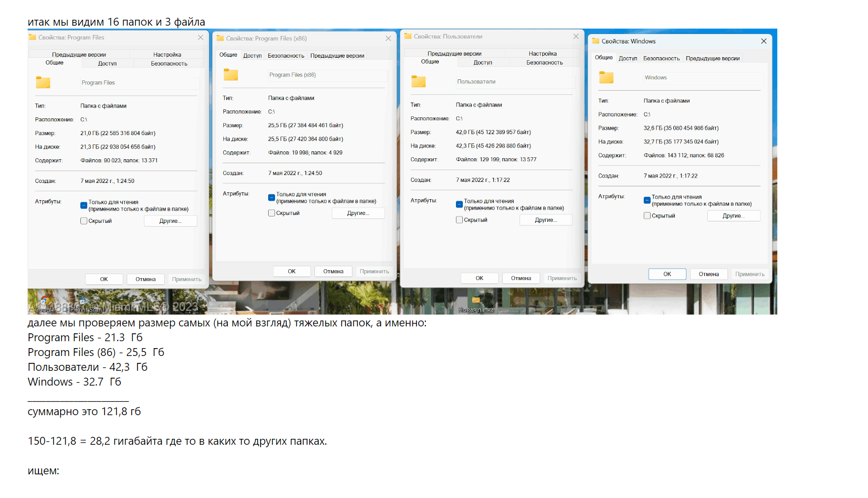The image size is (868, 498).
Task: Toggle Скрытый checkbox in Program Files dialog
Action: tap(84, 221)
